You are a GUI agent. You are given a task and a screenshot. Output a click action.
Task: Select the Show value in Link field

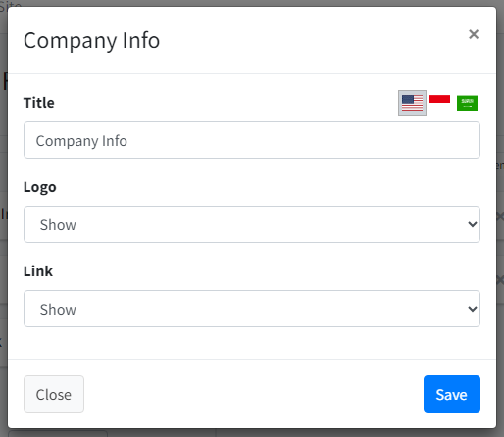click(58, 310)
